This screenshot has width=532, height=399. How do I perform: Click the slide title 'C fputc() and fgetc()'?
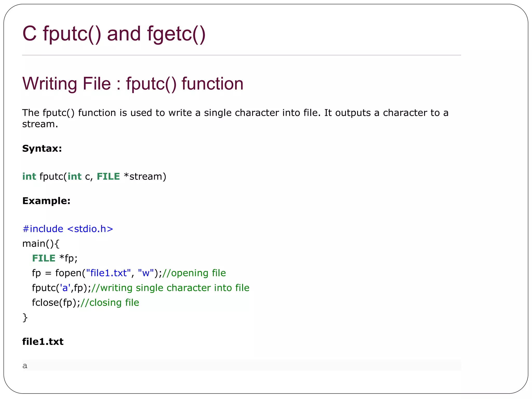[x=114, y=34]
